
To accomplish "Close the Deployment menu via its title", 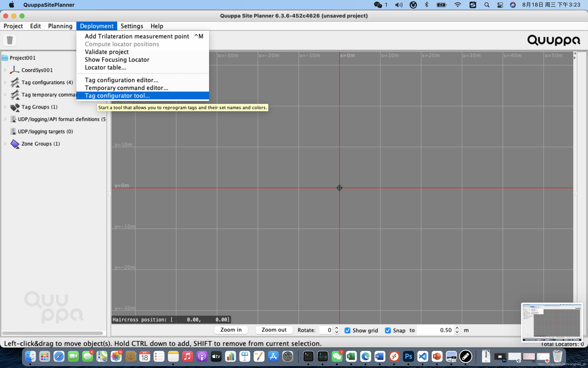I will click(x=97, y=26).
